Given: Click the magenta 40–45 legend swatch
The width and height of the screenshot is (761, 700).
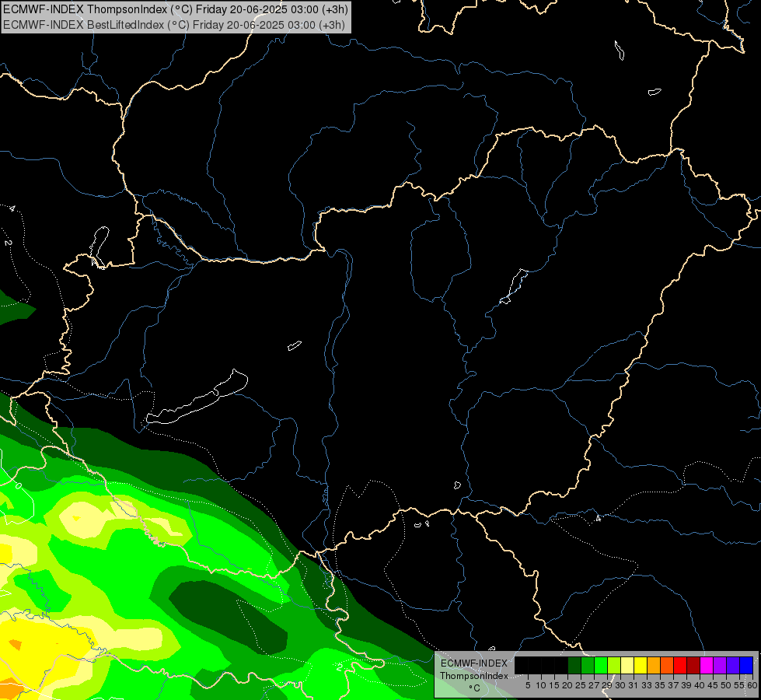Looking at the screenshot, I should click(x=707, y=665).
